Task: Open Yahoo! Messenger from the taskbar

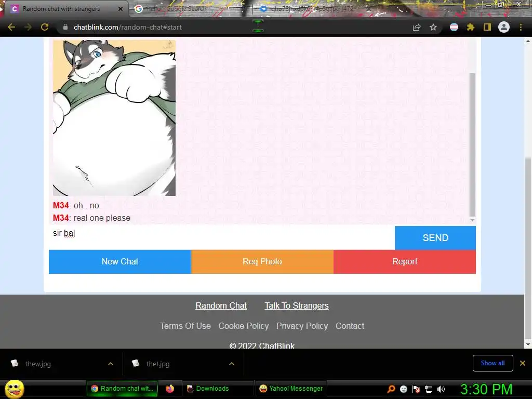Action: tap(291, 389)
